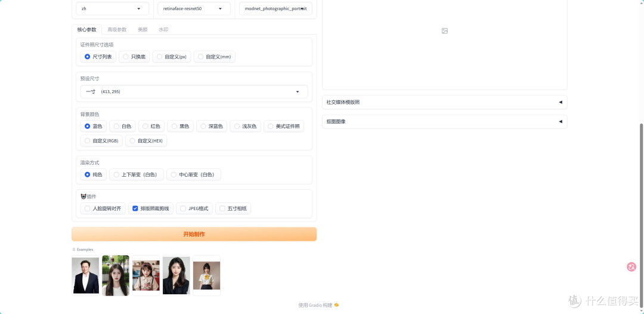Viewport: 644px width, 314px height.
Task: Switch to the 核心参数 tab
Action: tap(86, 30)
